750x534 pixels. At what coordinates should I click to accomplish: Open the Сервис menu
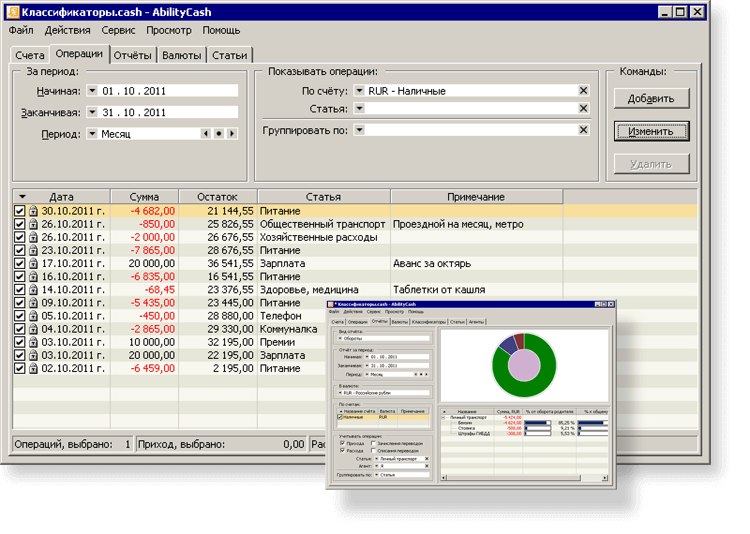(x=118, y=30)
